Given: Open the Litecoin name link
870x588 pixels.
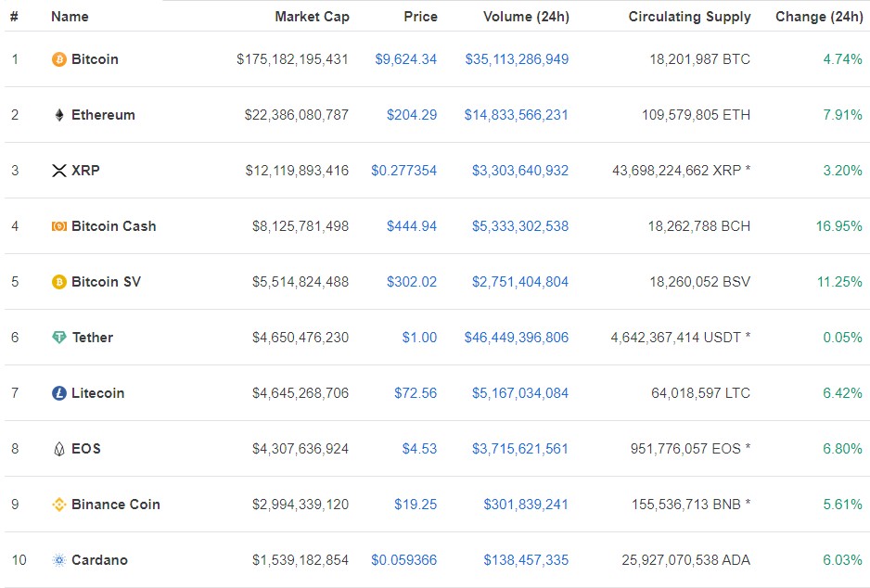Looking at the screenshot, I should coord(97,393).
